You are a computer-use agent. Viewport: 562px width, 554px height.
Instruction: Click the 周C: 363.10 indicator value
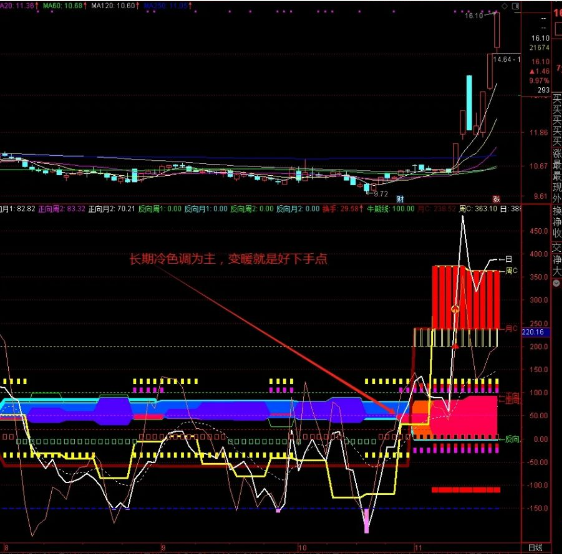coord(478,209)
